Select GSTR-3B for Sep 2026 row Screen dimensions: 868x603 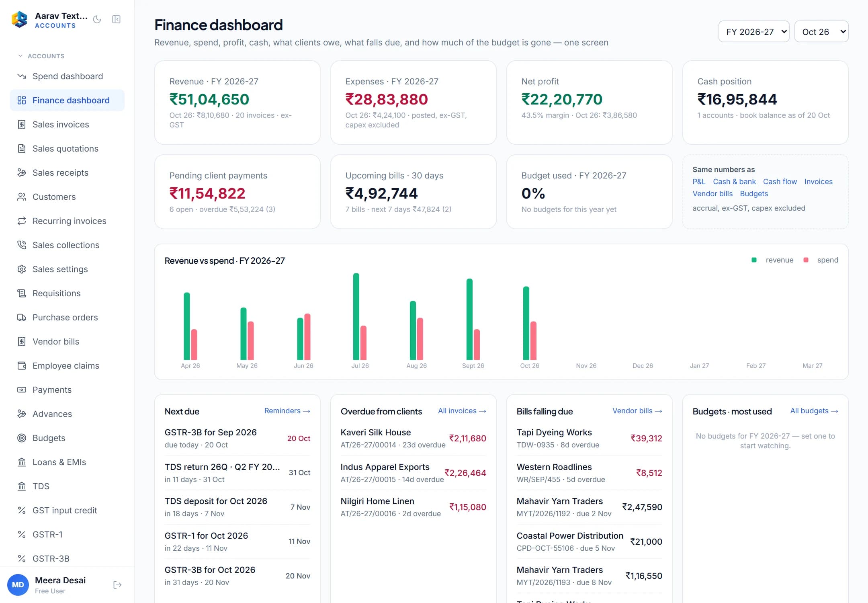click(237, 438)
